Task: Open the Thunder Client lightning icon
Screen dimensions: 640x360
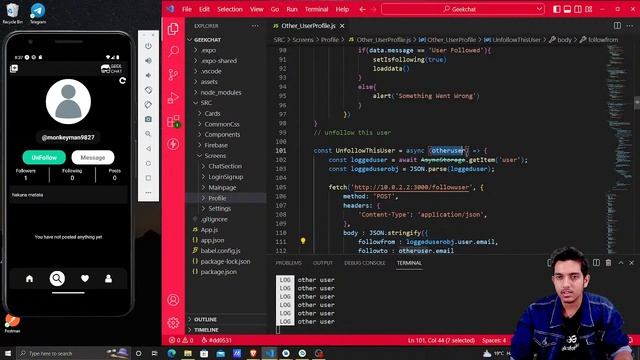Action: pos(173,144)
